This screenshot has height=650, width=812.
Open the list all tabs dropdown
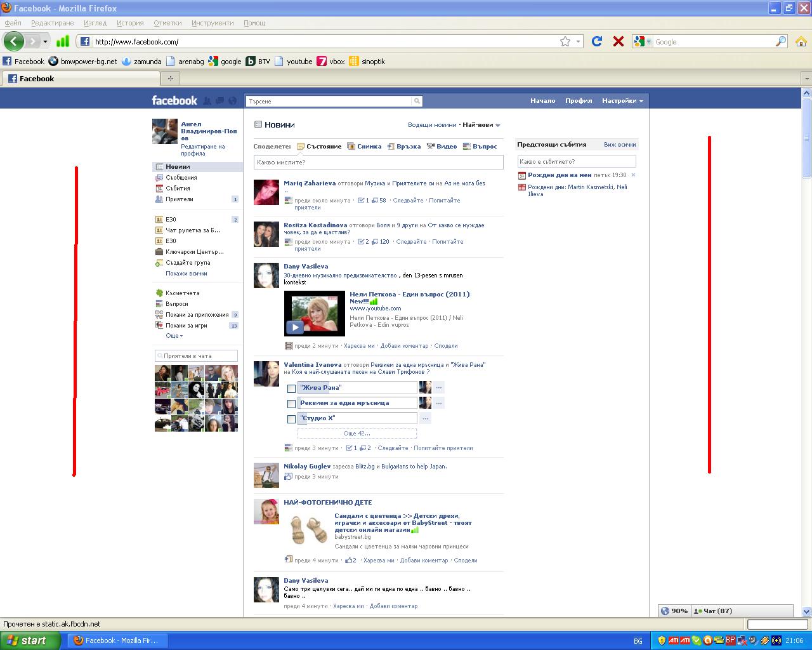click(806, 79)
